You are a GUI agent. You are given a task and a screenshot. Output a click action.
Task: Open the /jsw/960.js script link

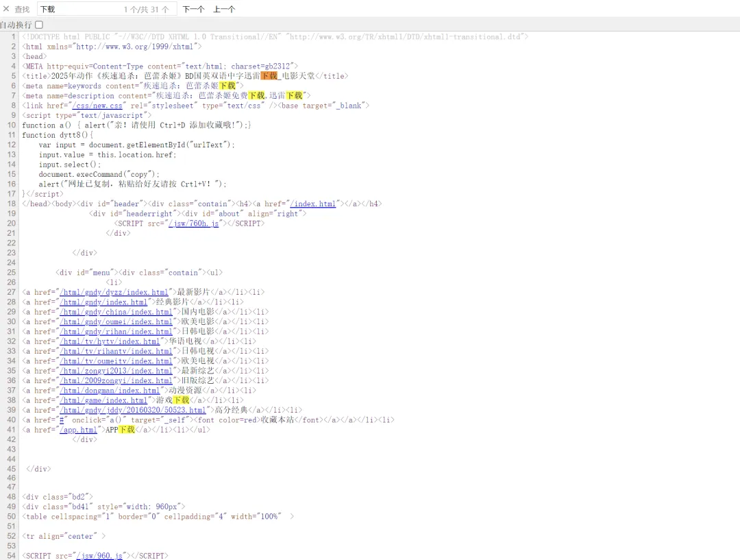pos(99,556)
